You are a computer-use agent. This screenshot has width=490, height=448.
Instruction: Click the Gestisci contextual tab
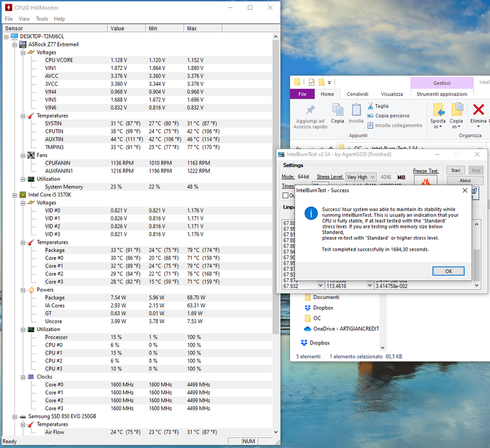[442, 83]
